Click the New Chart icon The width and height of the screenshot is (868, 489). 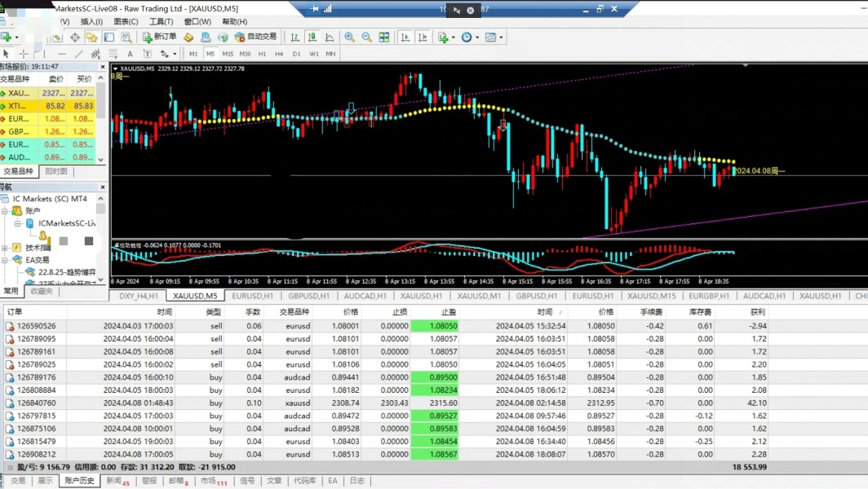pos(6,37)
